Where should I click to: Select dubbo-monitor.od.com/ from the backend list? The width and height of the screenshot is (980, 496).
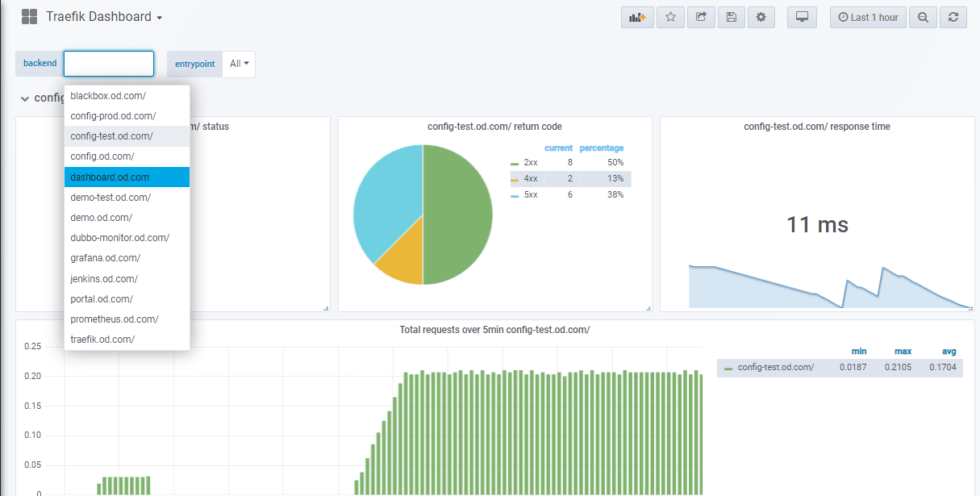tap(127, 238)
